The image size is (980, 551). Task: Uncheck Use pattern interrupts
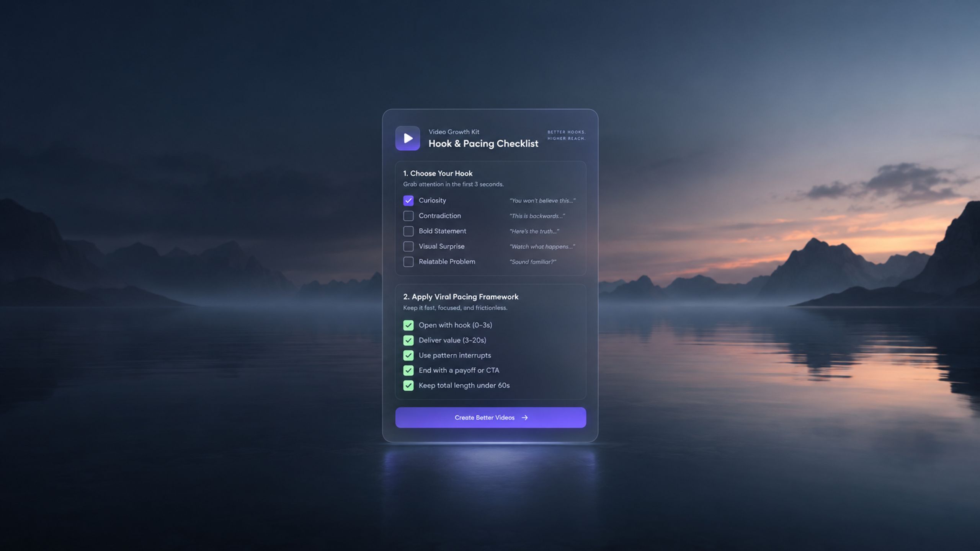click(x=408, y=355)
